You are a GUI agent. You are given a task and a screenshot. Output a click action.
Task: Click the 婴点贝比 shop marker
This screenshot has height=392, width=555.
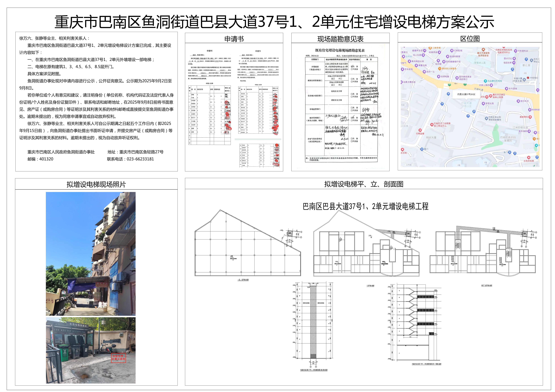pyautogui.click(x=514, y=59)
